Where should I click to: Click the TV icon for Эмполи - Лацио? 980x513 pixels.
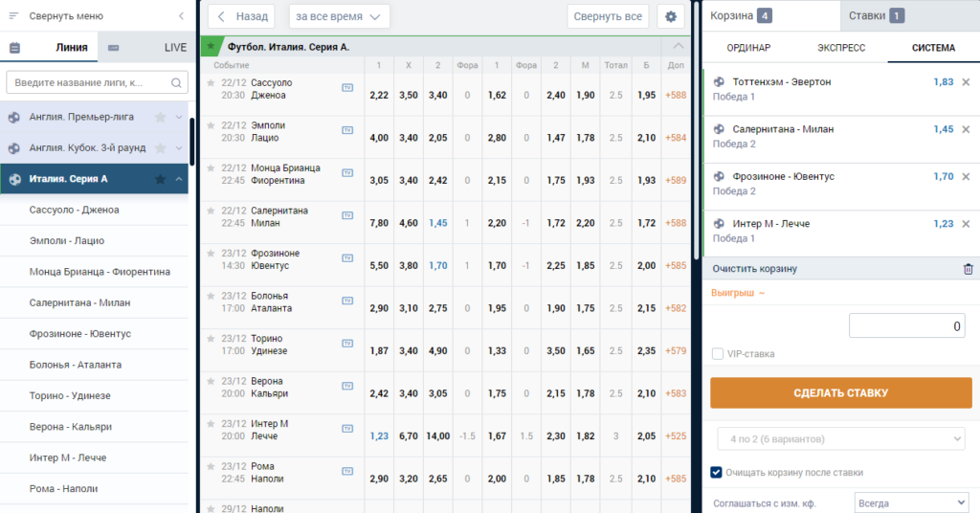point(347,130)
